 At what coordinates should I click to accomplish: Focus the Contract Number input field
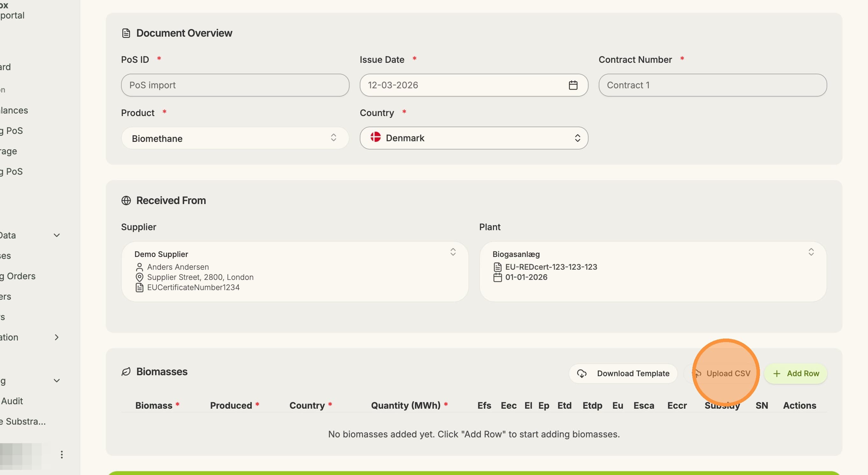pos(712,85)
